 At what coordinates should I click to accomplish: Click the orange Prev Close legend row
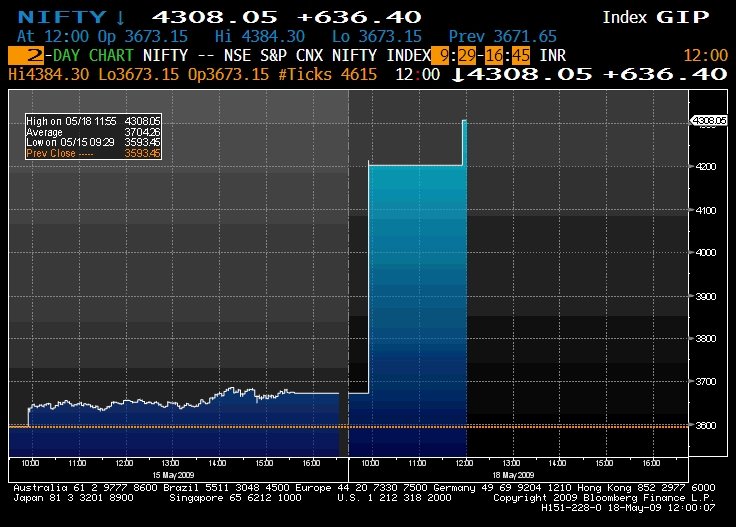tap(93, 153)
